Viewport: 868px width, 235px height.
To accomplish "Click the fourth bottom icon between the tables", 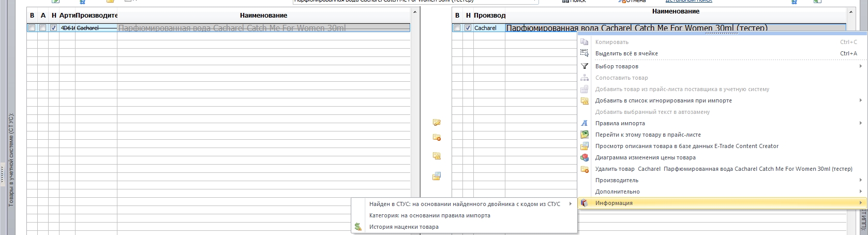I will pos(437,176).
